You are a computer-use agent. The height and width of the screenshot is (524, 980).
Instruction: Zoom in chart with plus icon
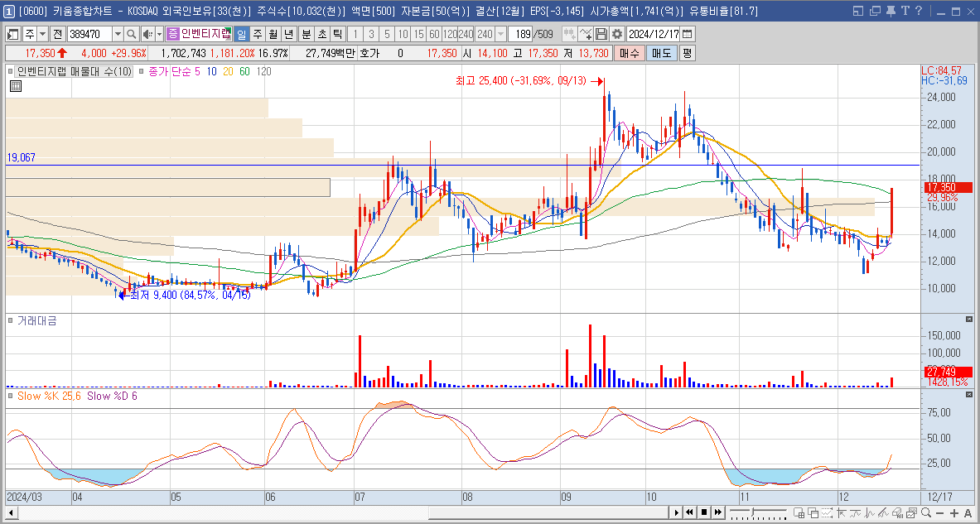(x=953, y=513)
